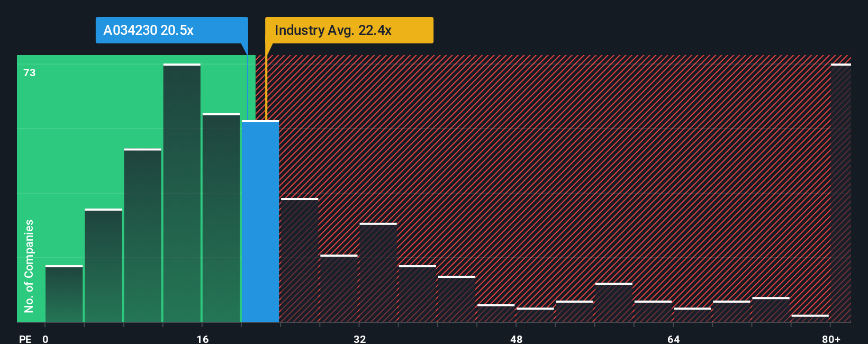Click the blue A034230 20.5x label
Viewport: 868px width, 344px height.
[x=171, y=30]
